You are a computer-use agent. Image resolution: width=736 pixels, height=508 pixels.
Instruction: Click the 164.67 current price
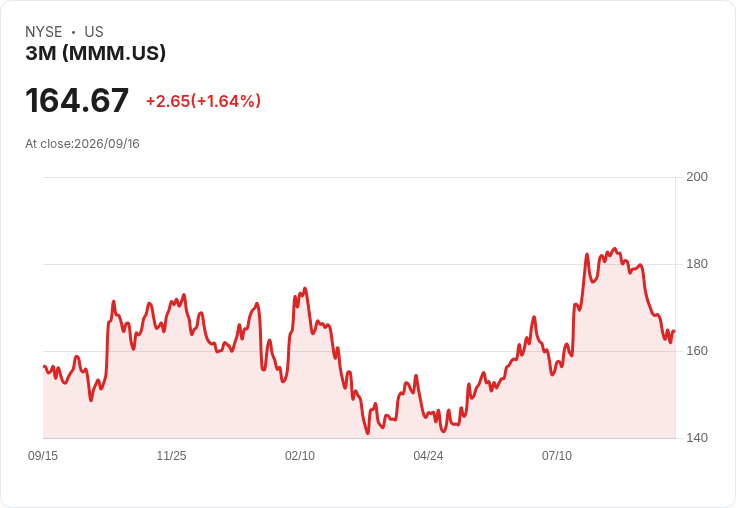(x=77, y=100)
